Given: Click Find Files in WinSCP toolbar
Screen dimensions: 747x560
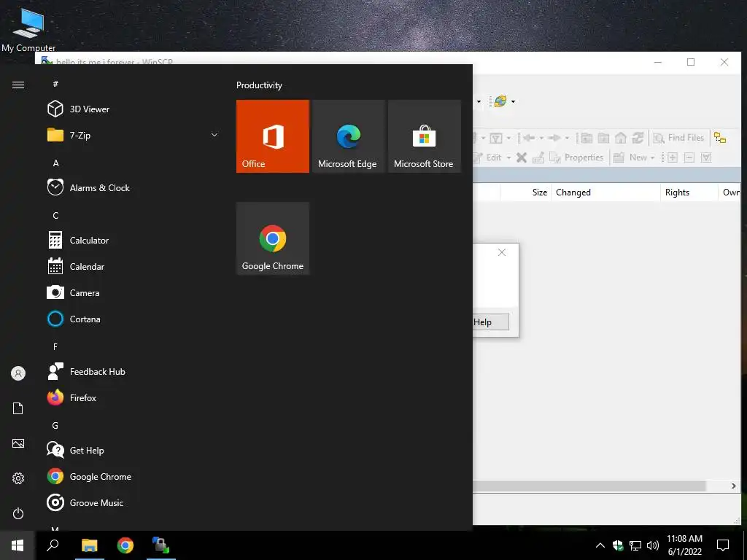Looking at the screenshot, I should 678,138.
